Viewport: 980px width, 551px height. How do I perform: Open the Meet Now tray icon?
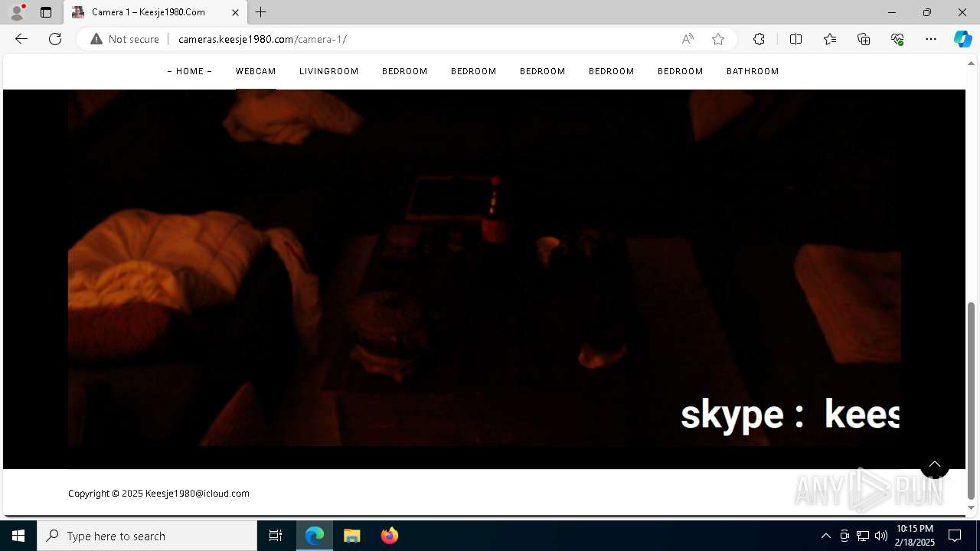pyautogui.click(x=844, y=536)
